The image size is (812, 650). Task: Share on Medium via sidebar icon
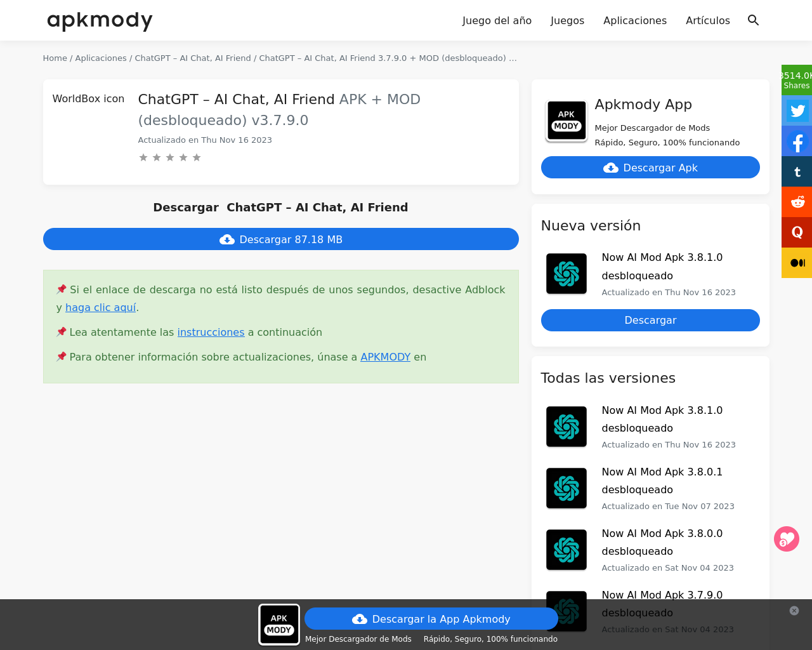click(x=797, y=263)
